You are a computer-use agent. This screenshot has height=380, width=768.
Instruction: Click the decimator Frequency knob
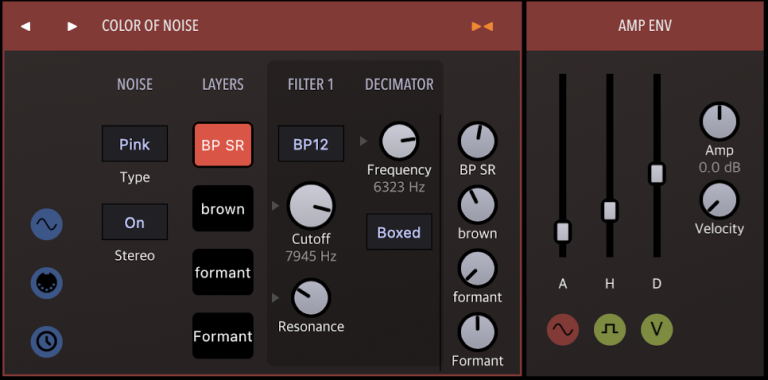point(399,141)
